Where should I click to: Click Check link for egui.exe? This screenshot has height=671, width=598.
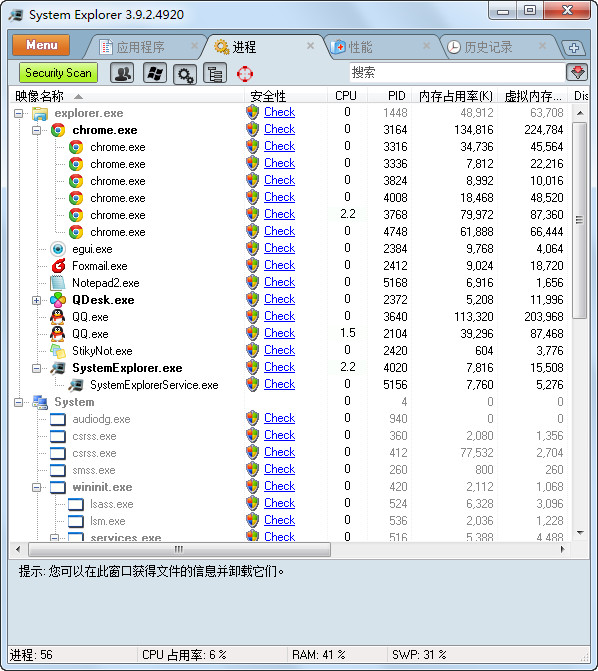pos(279,248)
